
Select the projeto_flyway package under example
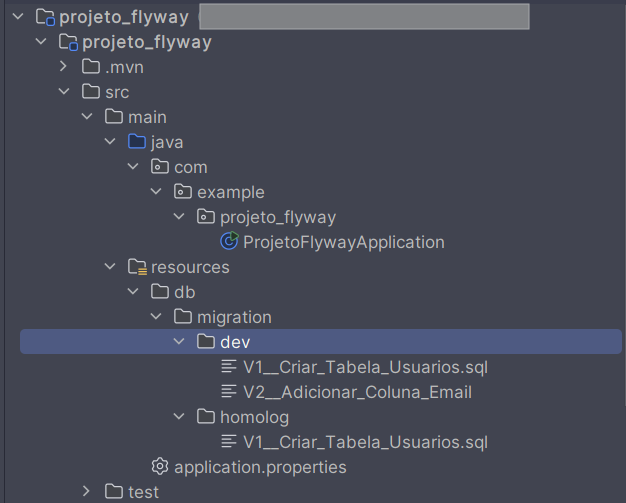coord(278,217)
